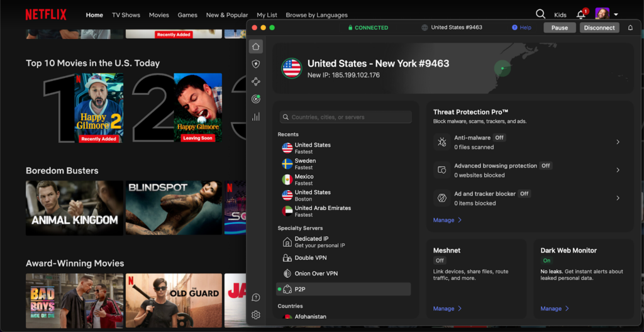Viewport: 644px width, 332px height.
Task: Open the settings gear in VPN sidebar
Action: coord(255,315)
